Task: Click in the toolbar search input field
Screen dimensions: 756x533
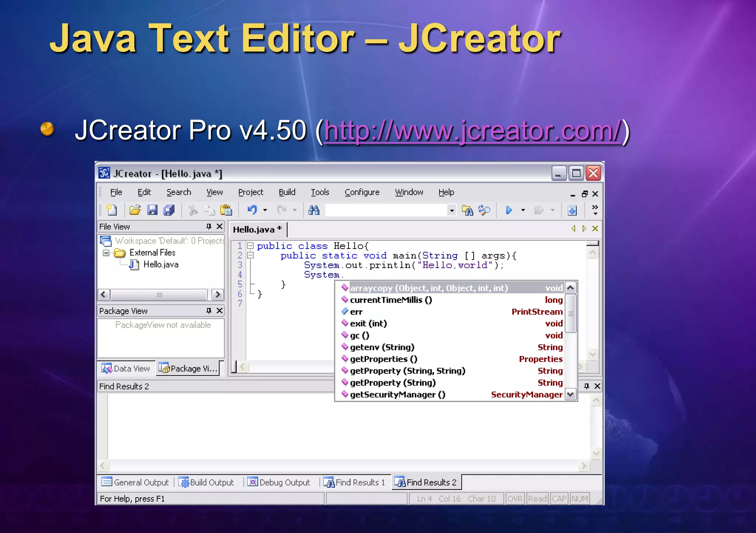Action: pos(386,211)
